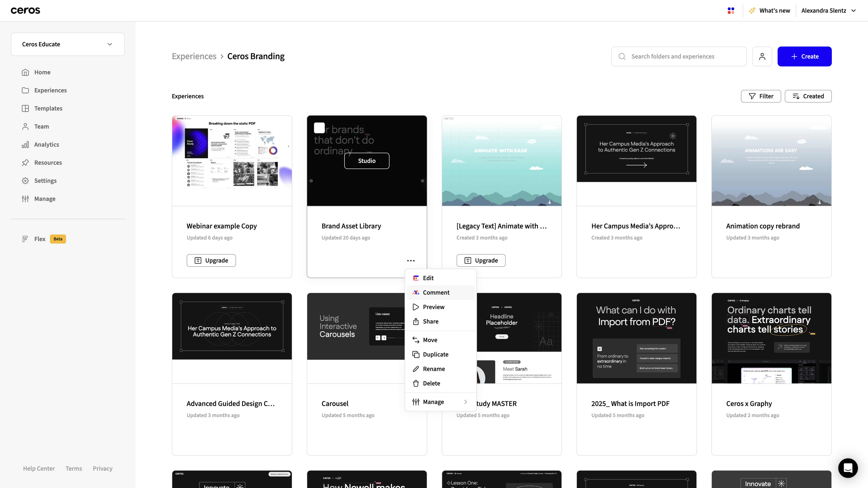This screenshot has width=868, height=488.
Task: Expand the Manage submenu arrow
Action: coord(465,402)
